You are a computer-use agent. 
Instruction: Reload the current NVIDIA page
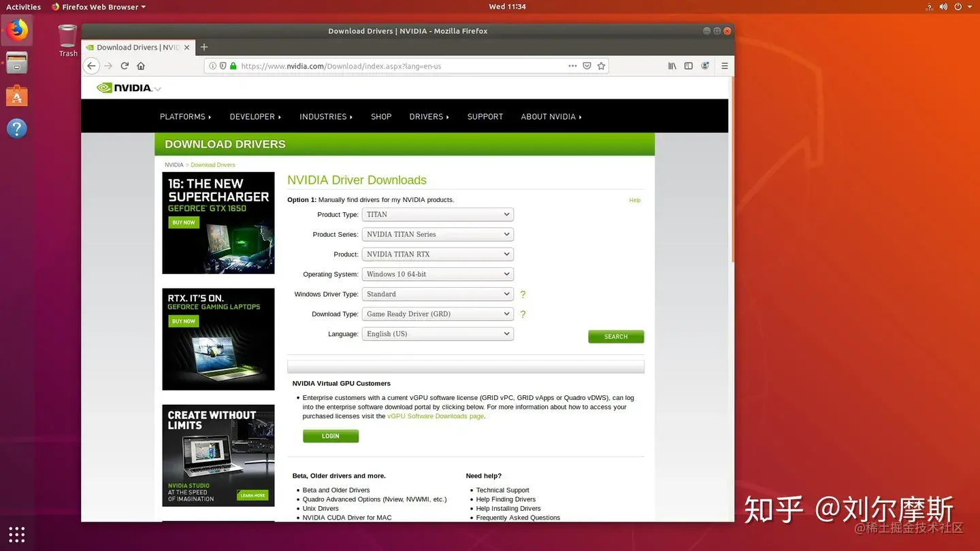click(125, 66)
